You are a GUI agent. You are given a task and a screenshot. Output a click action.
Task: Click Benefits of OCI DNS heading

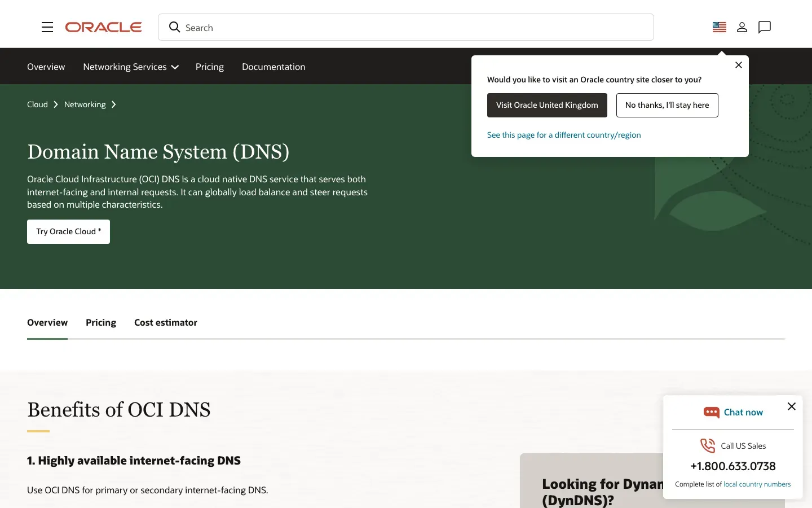point(119,410)
